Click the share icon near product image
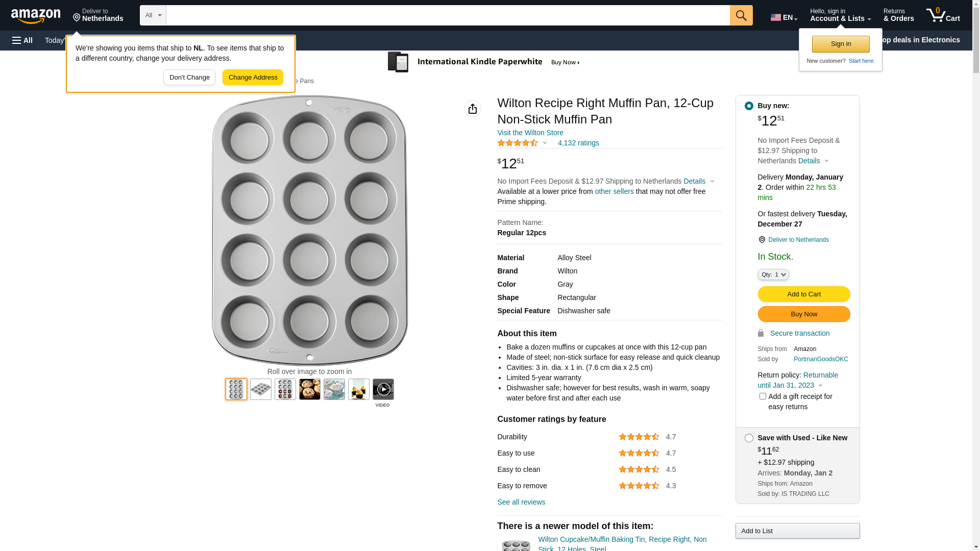The height and width of the screenshot is (551, 980). pyautogui.click(x=472, y=109)
